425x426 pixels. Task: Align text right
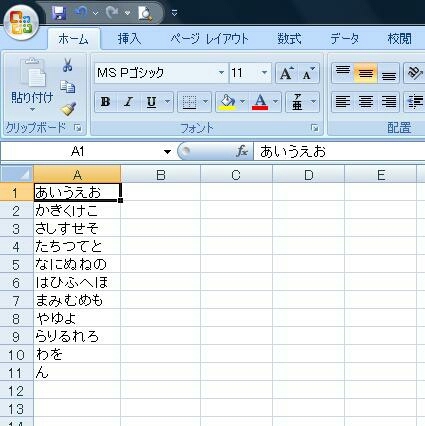pos(388,102)
